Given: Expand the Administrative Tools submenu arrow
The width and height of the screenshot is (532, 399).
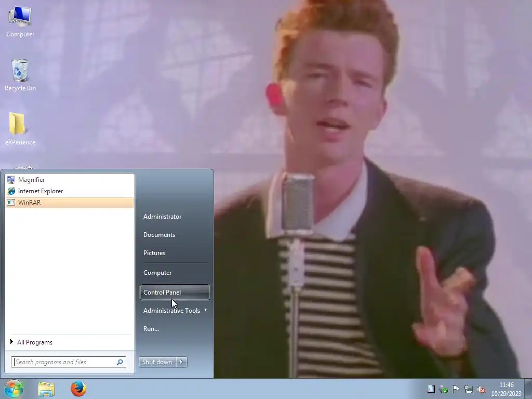Looking at the screenshot, I should tap(206, 310).
